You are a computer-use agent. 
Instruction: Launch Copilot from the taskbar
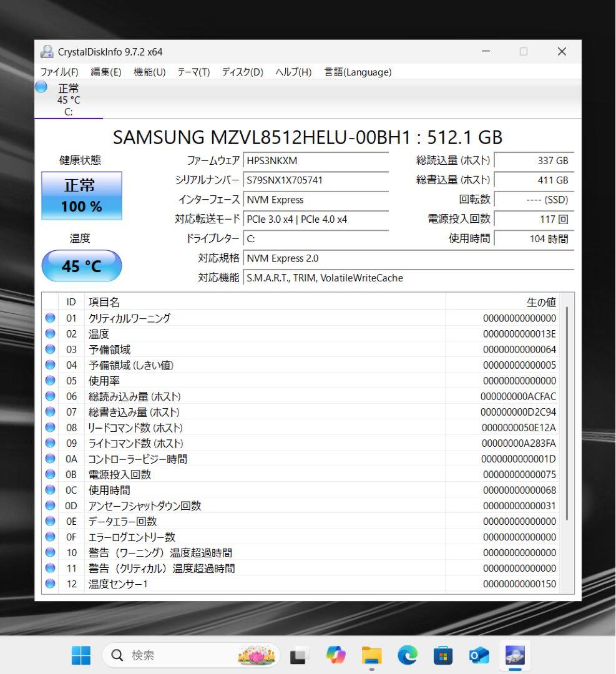click(336, 655)
